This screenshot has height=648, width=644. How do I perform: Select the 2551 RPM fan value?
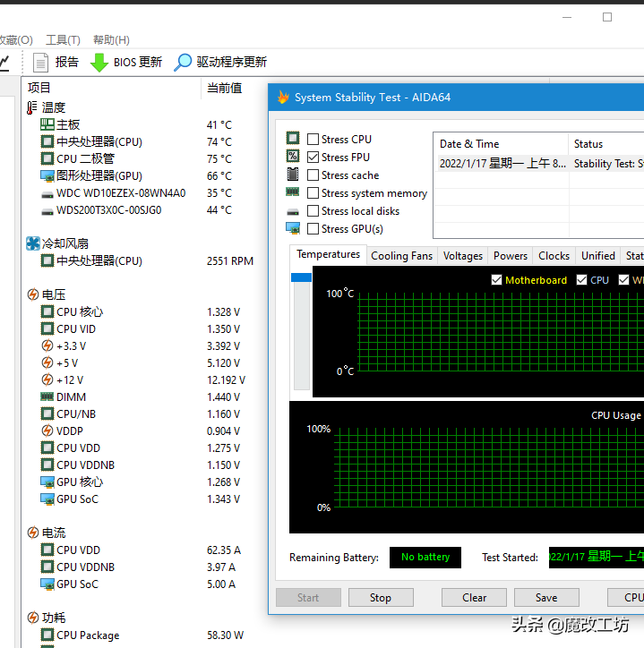(230, 260)
